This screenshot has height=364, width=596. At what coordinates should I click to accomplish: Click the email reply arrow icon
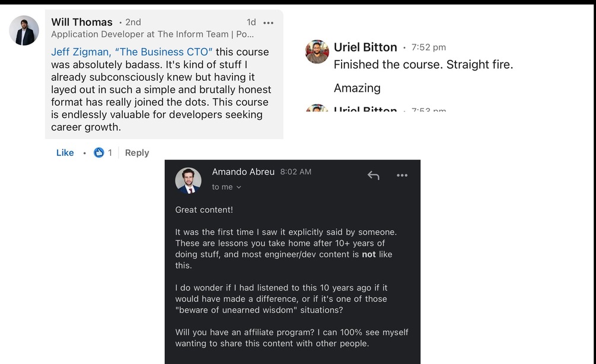coord(373,175)
